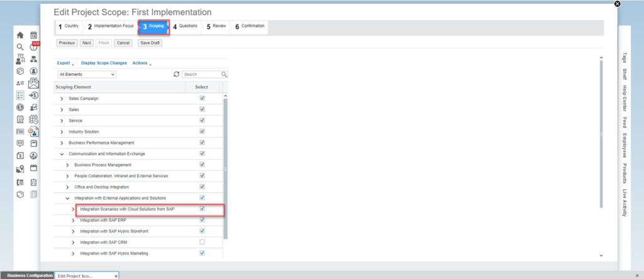The image size is (644, 279).
Task: Toggle Office and Desktop Integration checkbox
Action: coord(202,187)
